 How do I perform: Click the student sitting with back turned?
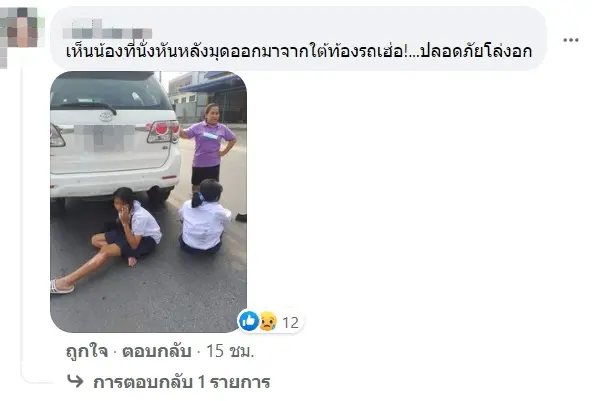[204, 217]
